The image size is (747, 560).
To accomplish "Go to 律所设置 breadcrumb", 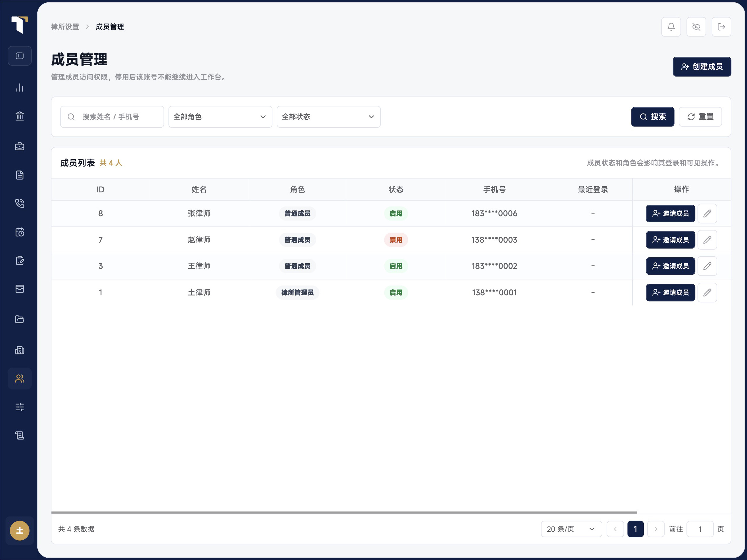I will point(65,27).
